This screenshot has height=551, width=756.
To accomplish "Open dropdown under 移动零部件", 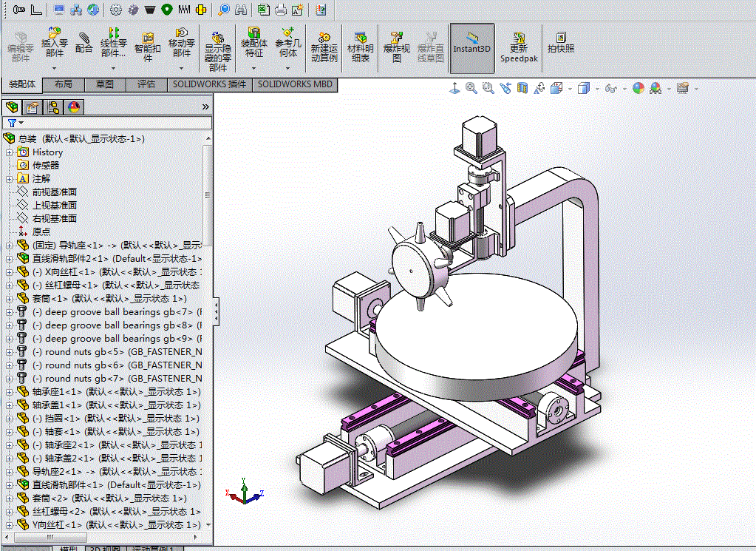I will tap(182, 68).
